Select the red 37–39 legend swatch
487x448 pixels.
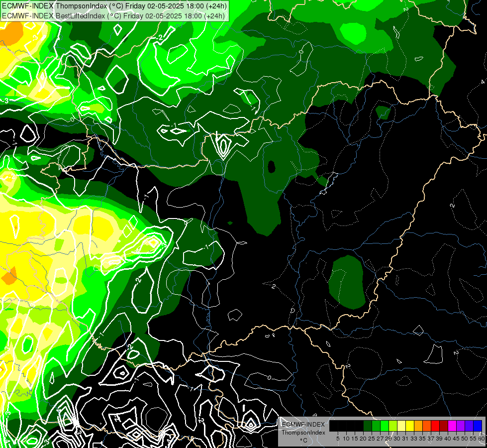tap(435, 426)
